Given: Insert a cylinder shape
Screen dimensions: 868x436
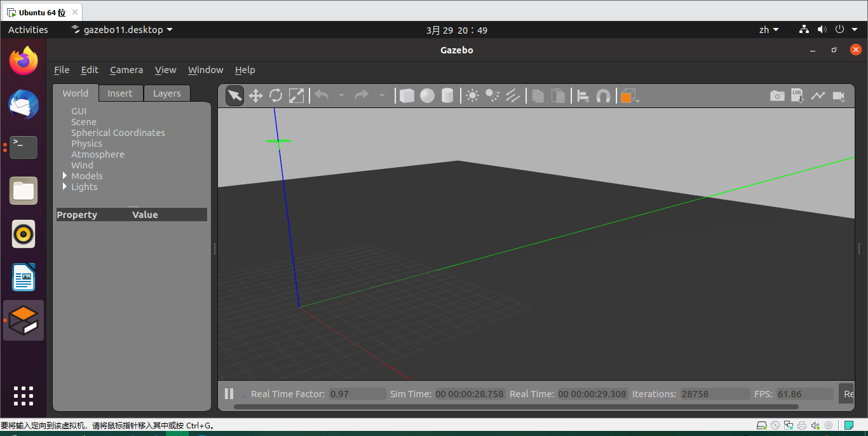Looking at the screenshot, I should [447, 95].
